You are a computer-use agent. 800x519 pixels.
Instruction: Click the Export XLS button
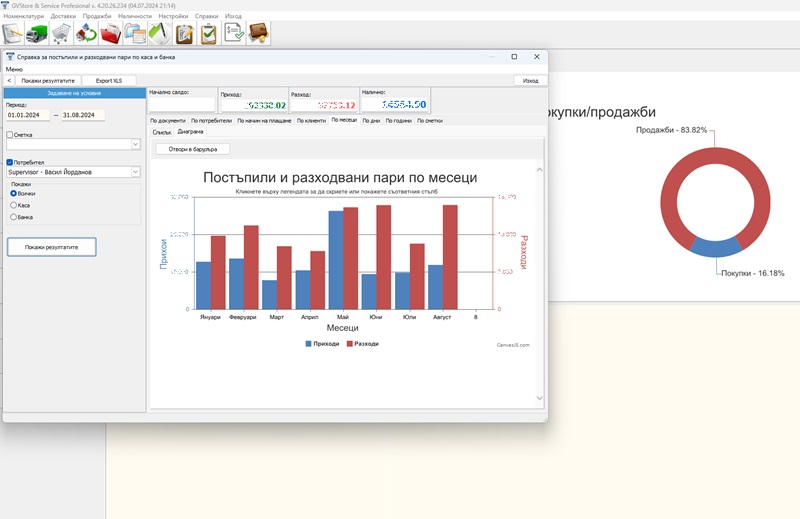coord(109,81)
